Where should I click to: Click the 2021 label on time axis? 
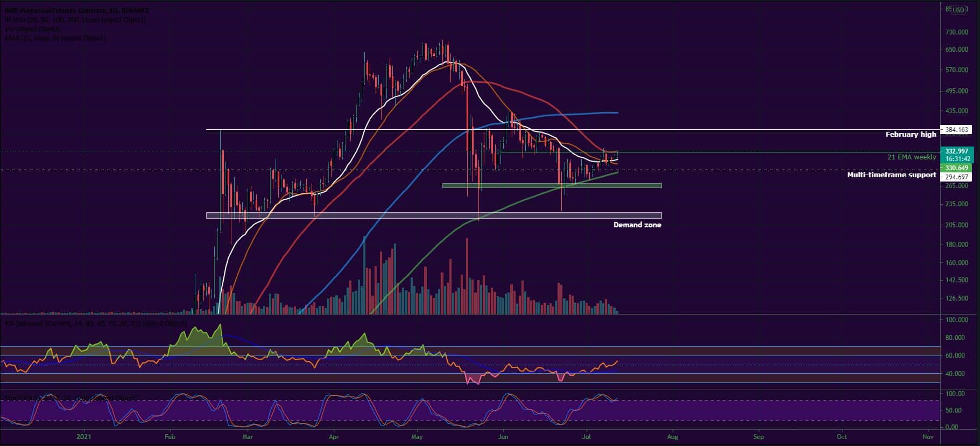(84, 437)
